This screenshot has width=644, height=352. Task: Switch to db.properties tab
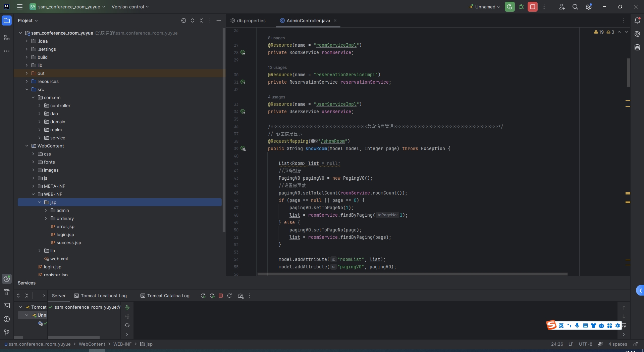248,20
